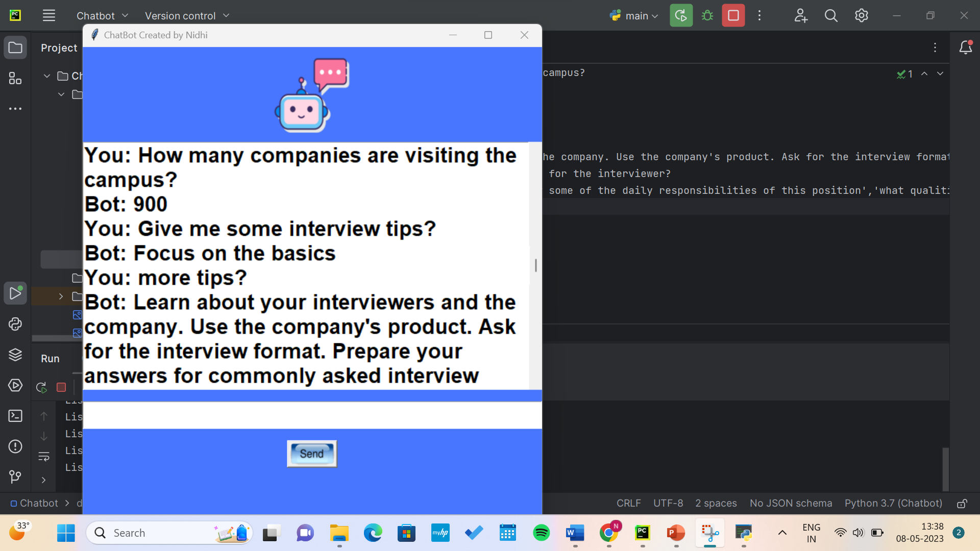Open Microsoft Word from the taskbar

click(575, 533)
